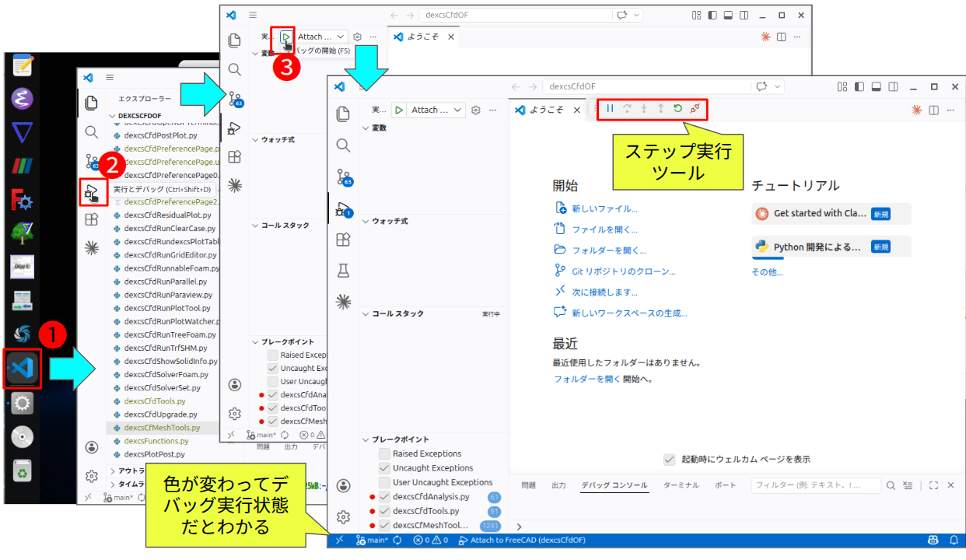
Task: Toggle the dexcsCfdTools.py breakpoint checkbox with badge 91
Action: pyautogui.click(x=384, y=512)
